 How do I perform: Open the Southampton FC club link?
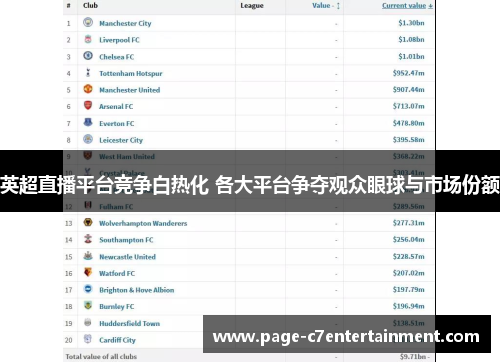point(126,240)
